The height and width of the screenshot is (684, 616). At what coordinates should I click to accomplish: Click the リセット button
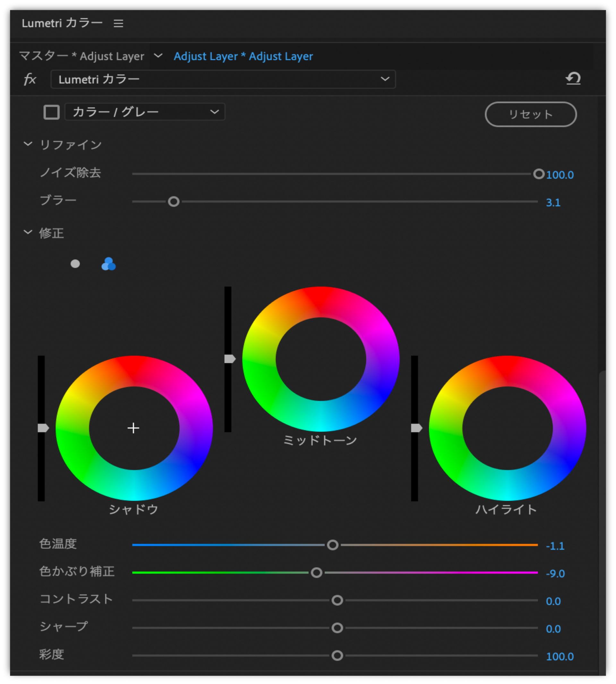530,114
